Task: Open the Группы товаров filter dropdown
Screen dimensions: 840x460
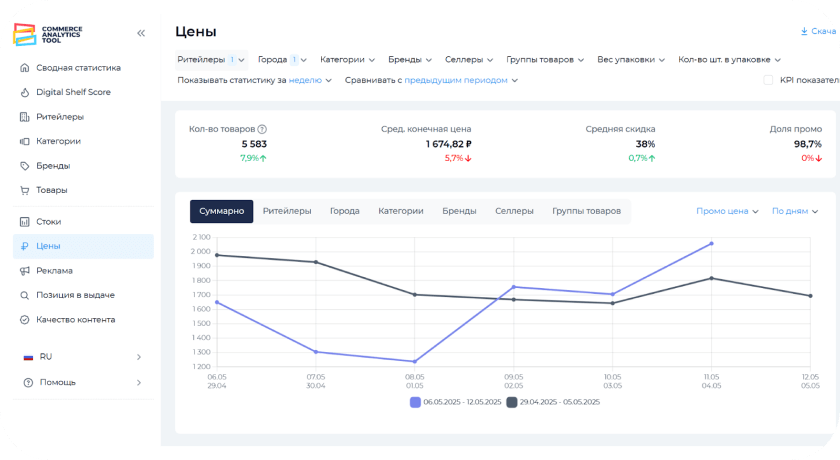Action: (545, 60)
